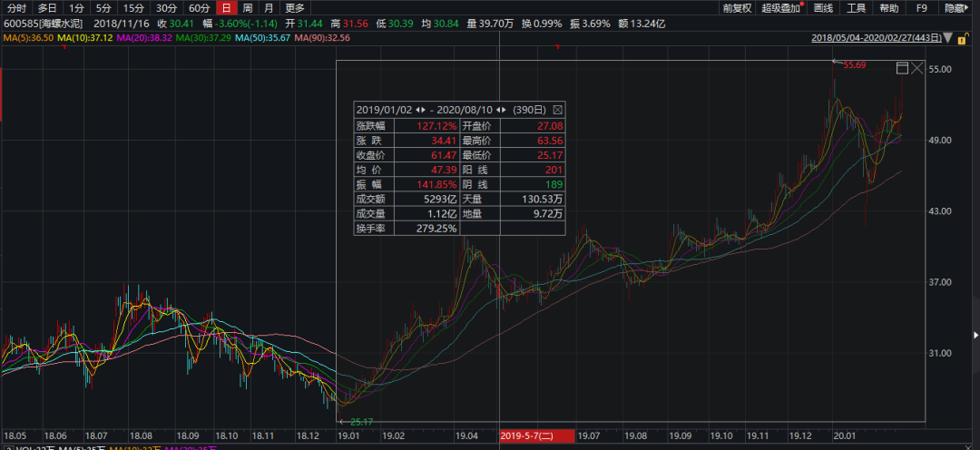Screen dimensions: 980x450
Task: Open the 更多 periods menu
Action: tap(295, 8)
